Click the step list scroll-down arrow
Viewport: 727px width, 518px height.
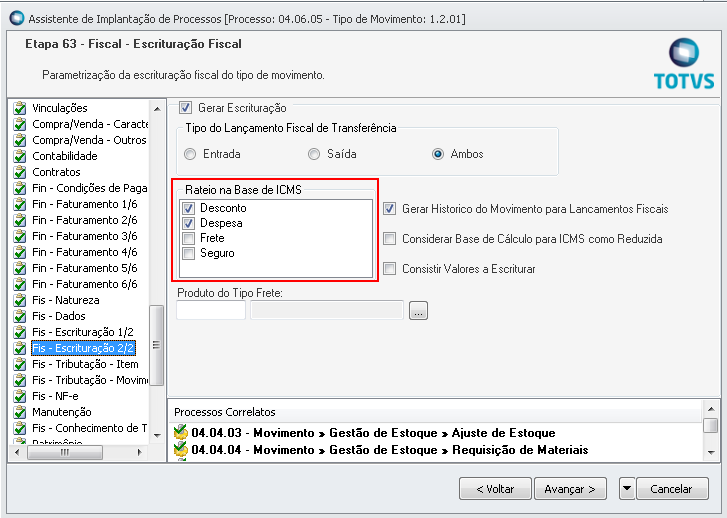[157, 436]
